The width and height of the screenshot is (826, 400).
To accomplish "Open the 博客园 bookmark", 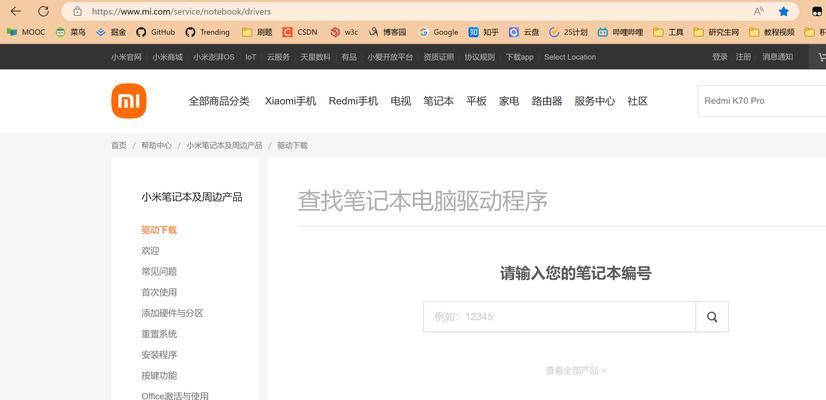I will click(x=388, y=32).
